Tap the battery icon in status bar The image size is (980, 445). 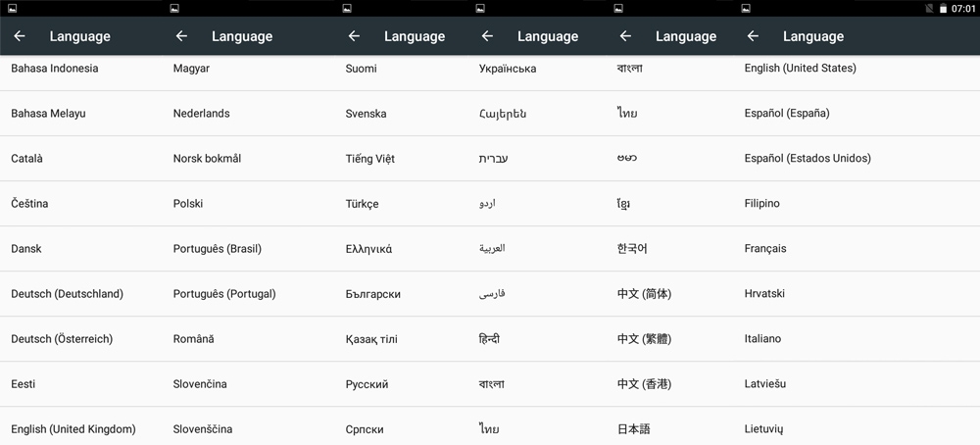943,8
